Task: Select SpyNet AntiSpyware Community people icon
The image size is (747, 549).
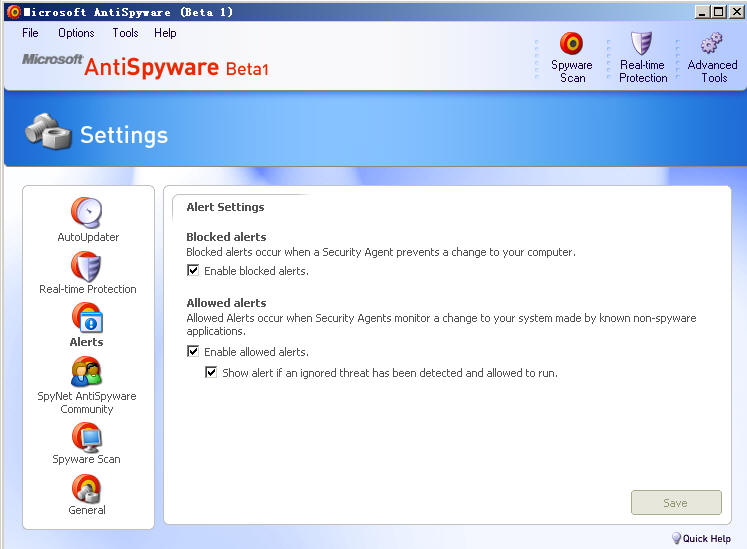Action: pyautogui.click(x=86, y=371)
